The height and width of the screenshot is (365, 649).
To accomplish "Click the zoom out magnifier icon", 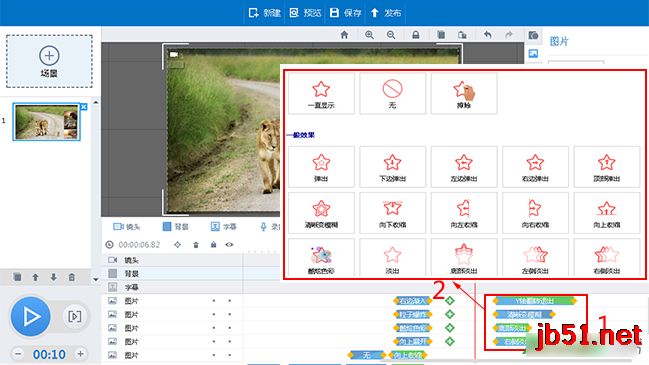I will (391, 35).
